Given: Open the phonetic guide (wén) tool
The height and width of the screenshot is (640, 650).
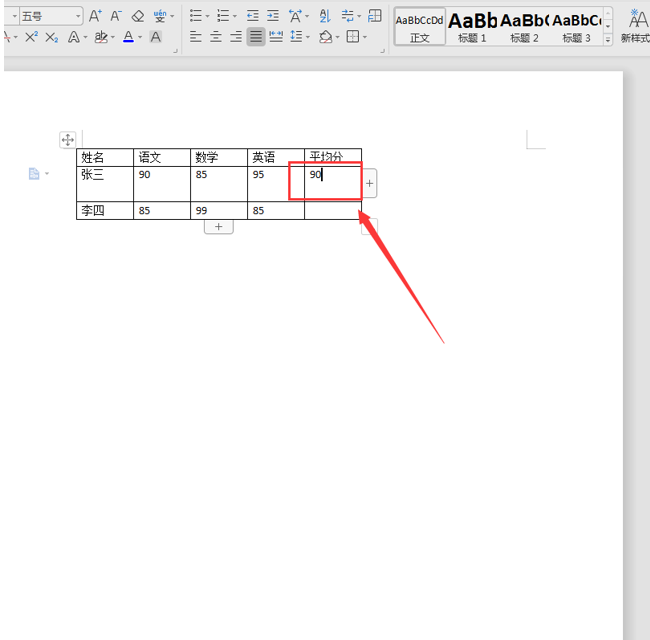Looking at the screenshot, I should (x=160, y=16).
